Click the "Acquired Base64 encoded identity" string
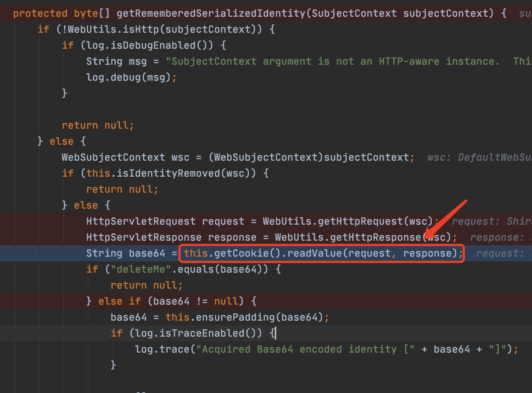 pyautogui.click(x=299, y=349)
